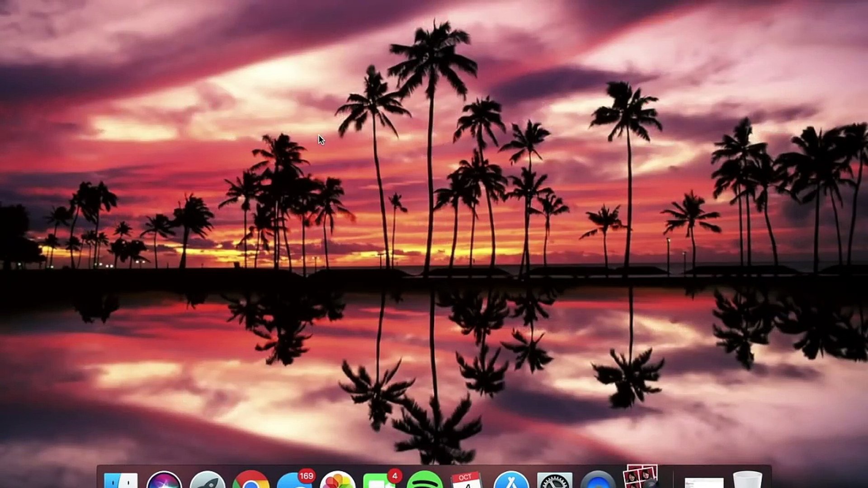Click the red 169 notification badge
Screen dimensions: 868x488
click(x=306, y=476)
